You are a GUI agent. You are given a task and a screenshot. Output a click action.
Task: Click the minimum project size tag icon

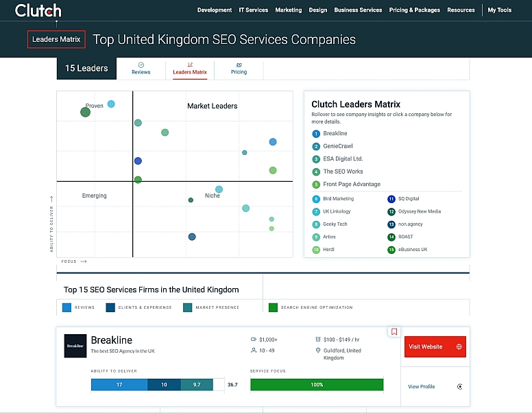pyautogui.click(x=254, y=340)
